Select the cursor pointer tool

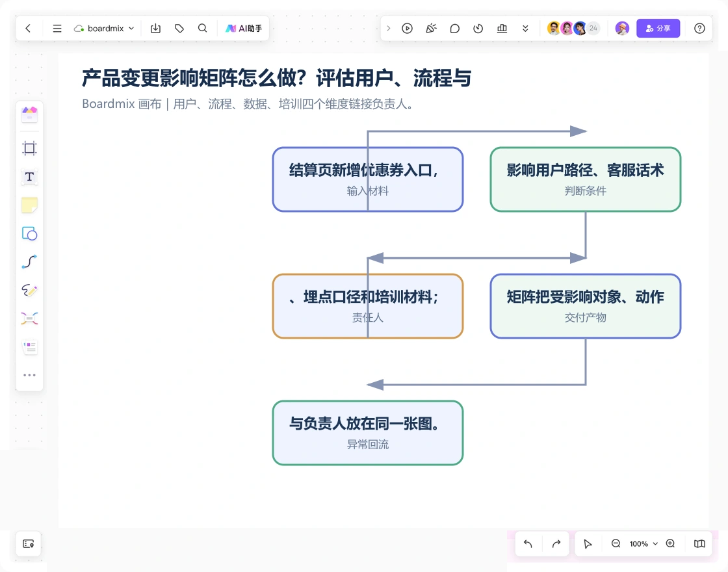(588, 543)
